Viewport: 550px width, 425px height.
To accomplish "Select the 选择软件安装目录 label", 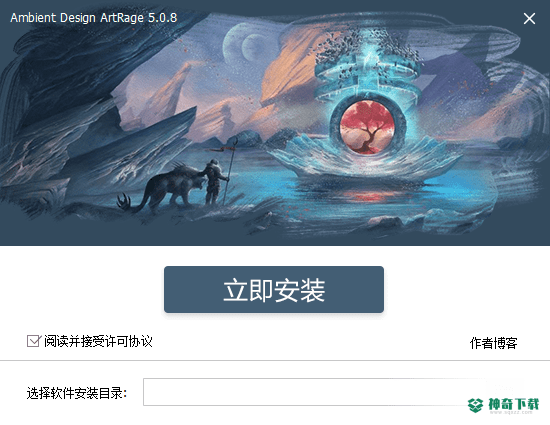I will click(x=76, y=393).
